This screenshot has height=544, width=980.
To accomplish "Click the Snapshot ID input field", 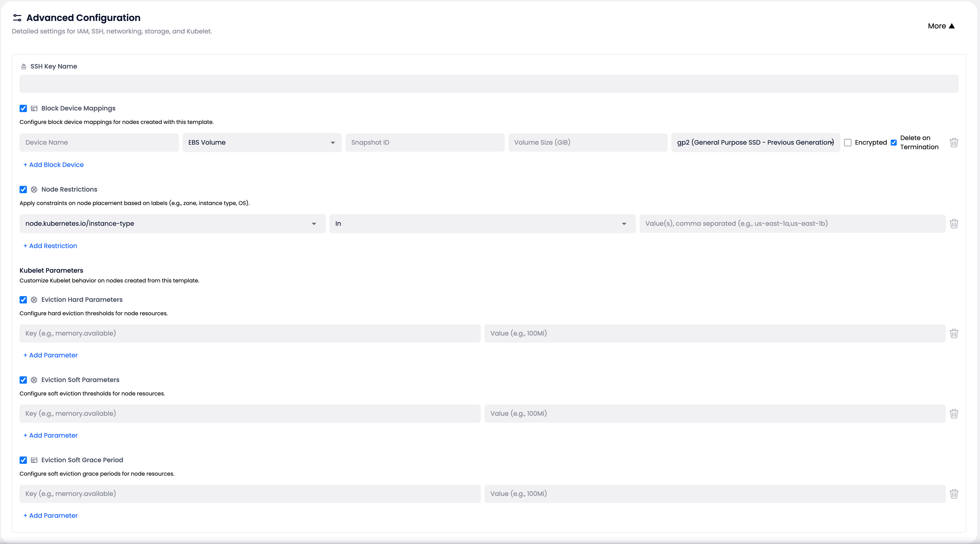I will [425, 143].
